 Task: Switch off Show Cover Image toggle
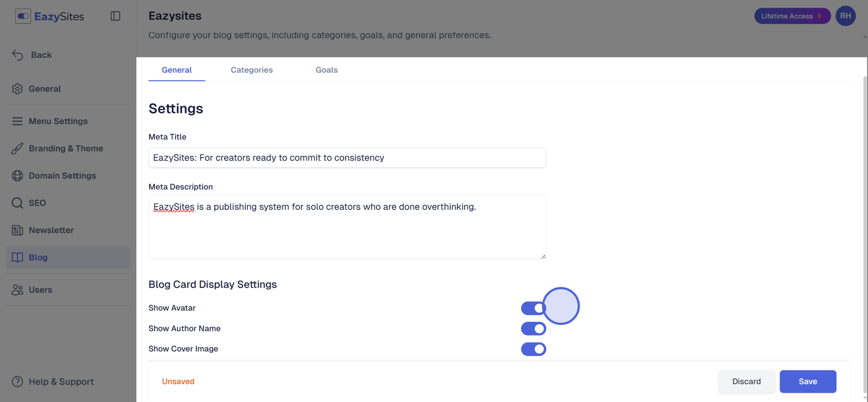click(533, 349)
